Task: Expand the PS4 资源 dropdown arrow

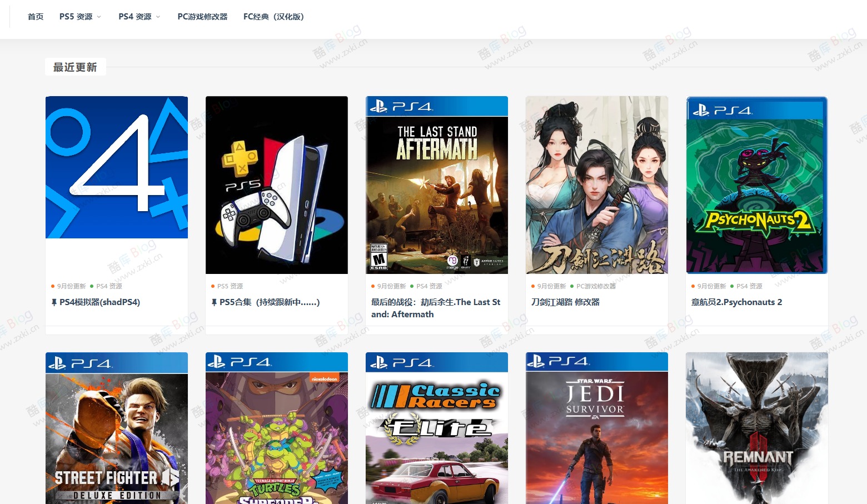Action: [x=158, y=17]
